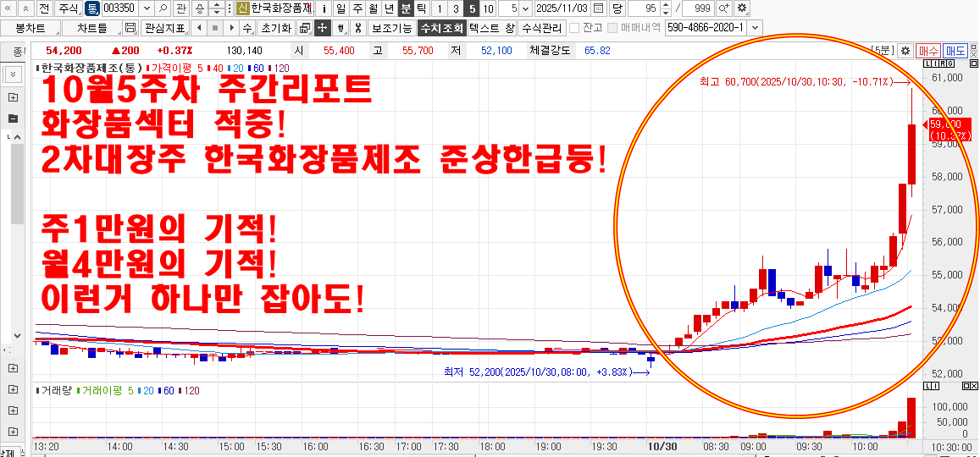Open stock info with the i icon
The height and width of the screenshot is (457, 980).
point(324,8)
